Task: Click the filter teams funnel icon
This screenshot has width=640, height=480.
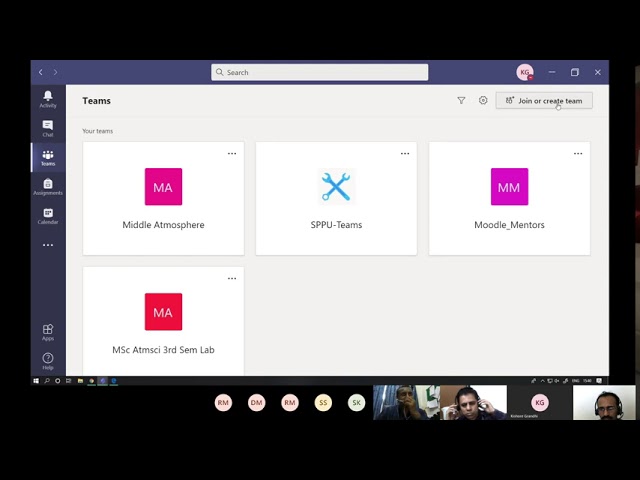Action: (x=461, y=100)
